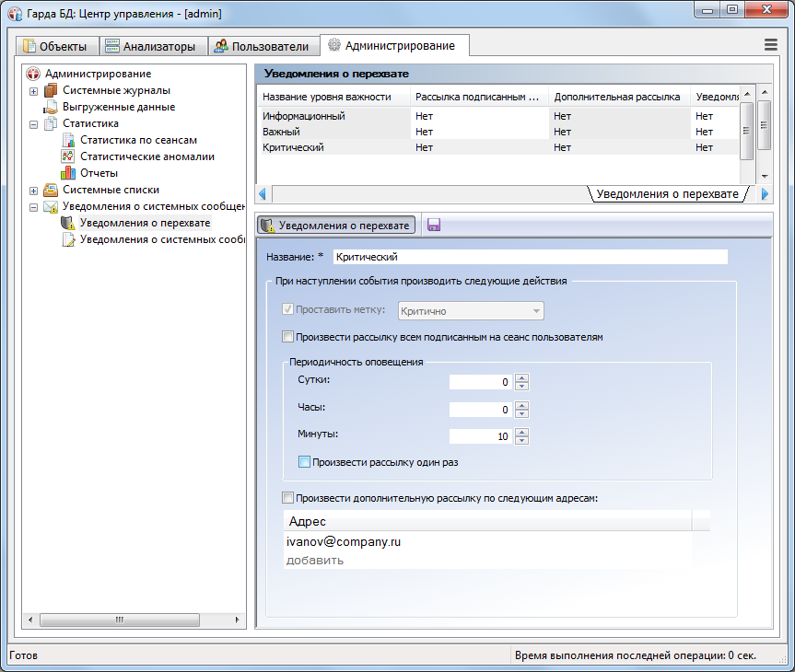This screenshot has height=672, width=795.
Task: Click the app icon in title bar
Action: pyautogui.click(x=16, y=14)
